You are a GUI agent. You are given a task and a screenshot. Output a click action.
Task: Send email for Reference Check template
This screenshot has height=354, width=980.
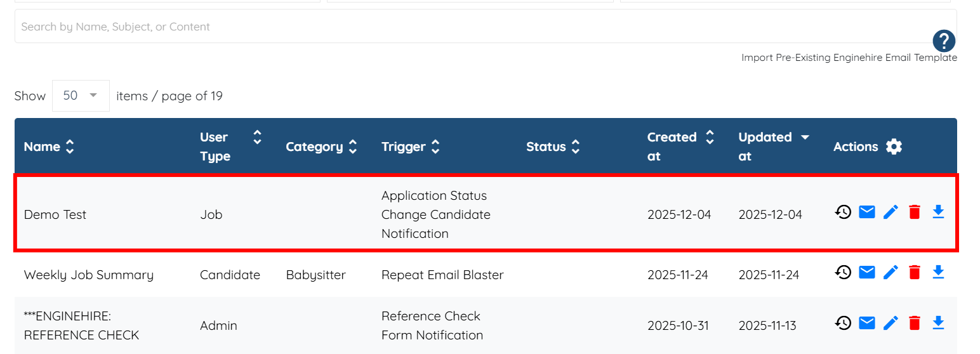[867, 323]
